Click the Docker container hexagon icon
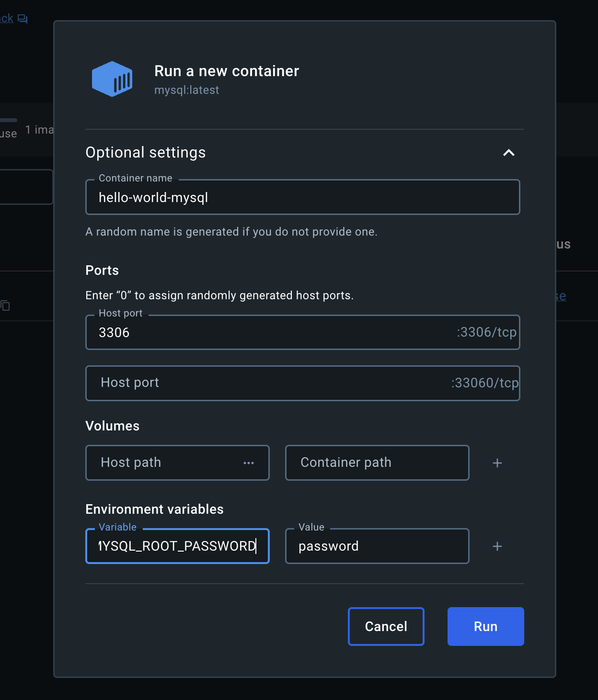The width and height of the screenshot is (598, 700). pos(112,79)
